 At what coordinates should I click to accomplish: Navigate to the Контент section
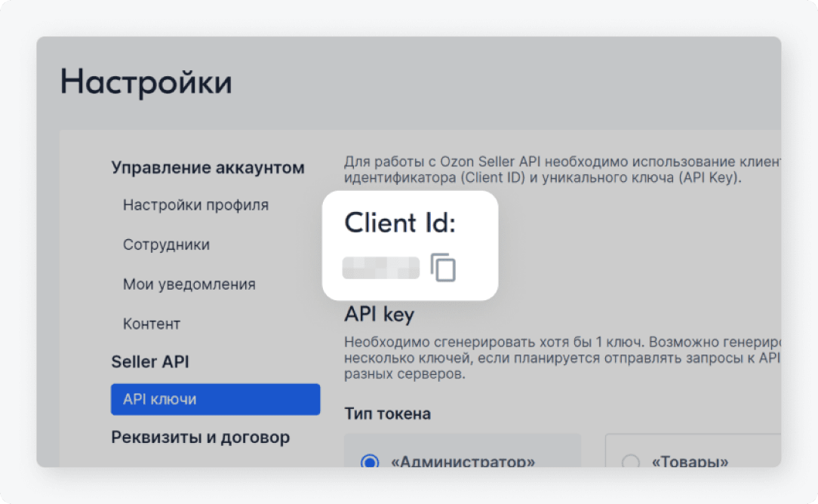(x=152, y=324)
